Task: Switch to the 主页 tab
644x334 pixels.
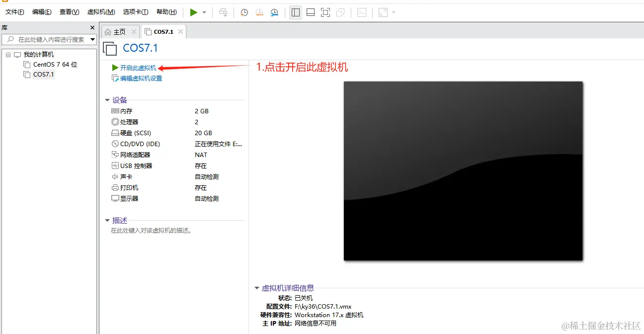Action: click(x=119, y=31)
